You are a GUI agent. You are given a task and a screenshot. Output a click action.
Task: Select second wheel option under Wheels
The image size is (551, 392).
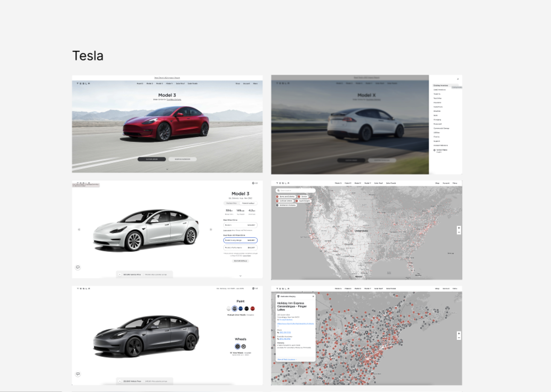[244, 346]
